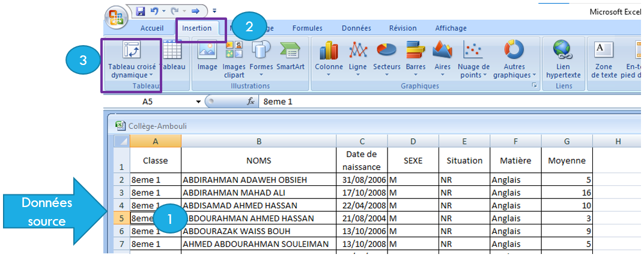Click the Date de naissance header cell

(362, 161)
